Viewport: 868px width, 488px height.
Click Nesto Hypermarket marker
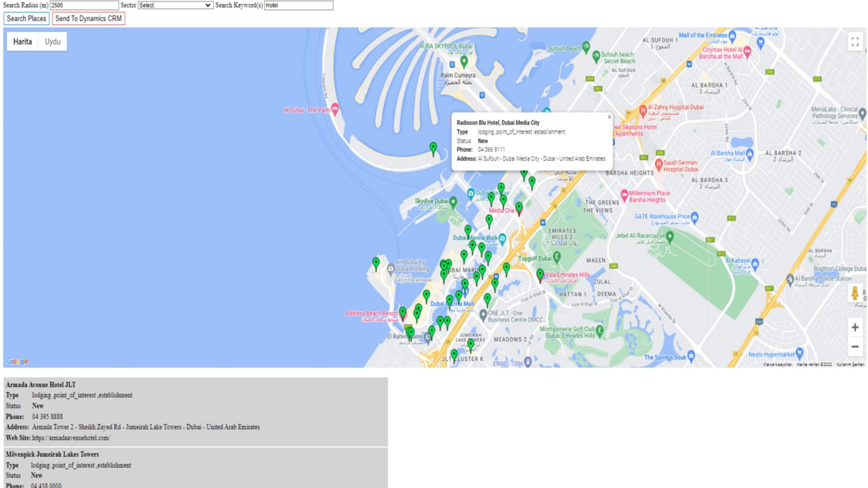800,353
